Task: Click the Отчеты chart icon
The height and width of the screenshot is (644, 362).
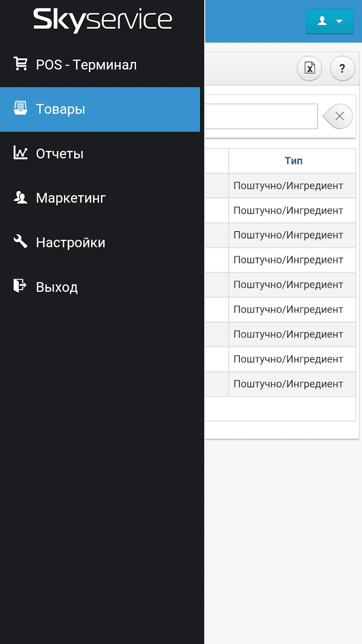Action: 20,153
